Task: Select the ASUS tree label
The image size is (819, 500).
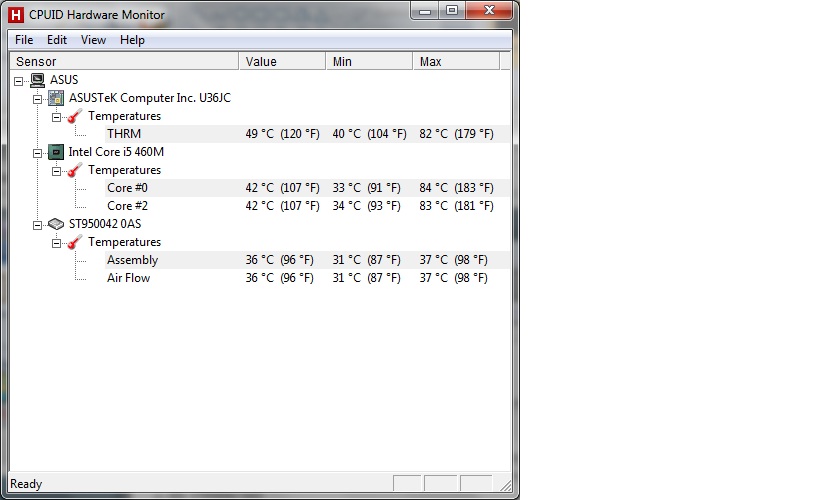Action: [x=64, y=80]
